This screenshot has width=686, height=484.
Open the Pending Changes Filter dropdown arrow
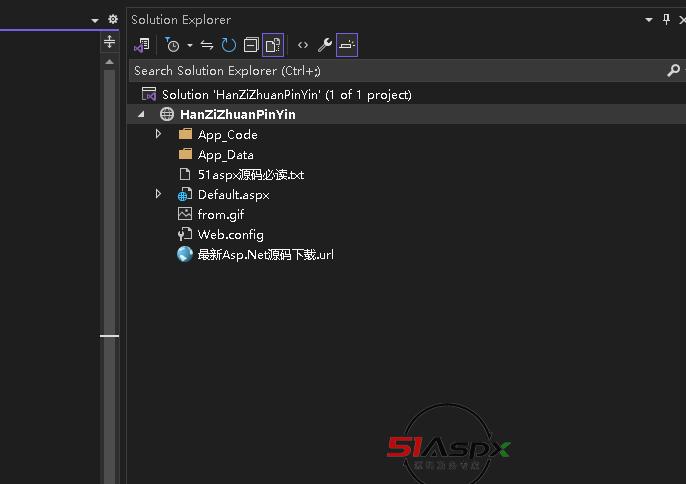[x=189, y=45]
